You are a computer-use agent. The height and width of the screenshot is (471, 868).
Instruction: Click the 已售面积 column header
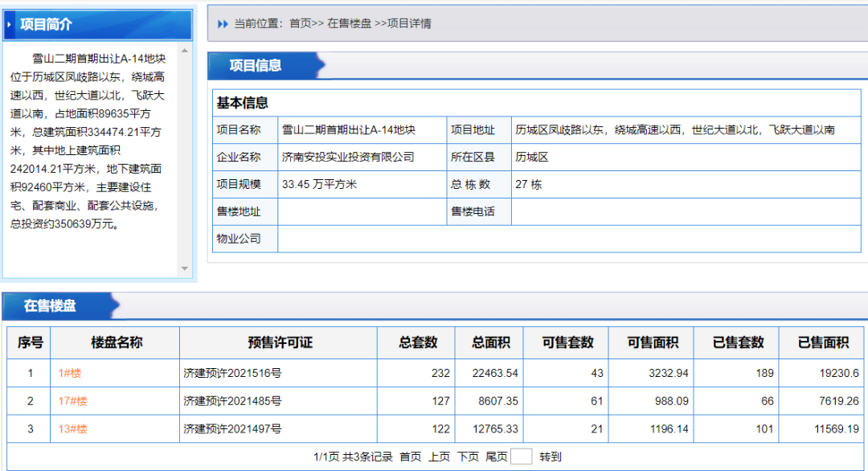(x=821, y=342)
